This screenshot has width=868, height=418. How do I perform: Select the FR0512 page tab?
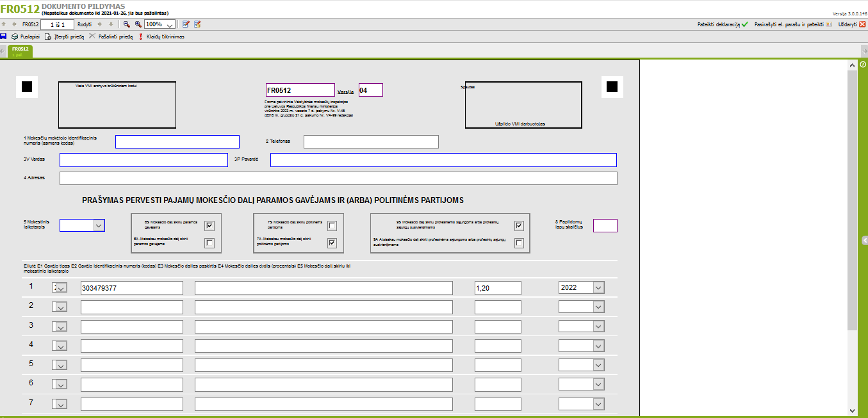click(x=19, y=51)
